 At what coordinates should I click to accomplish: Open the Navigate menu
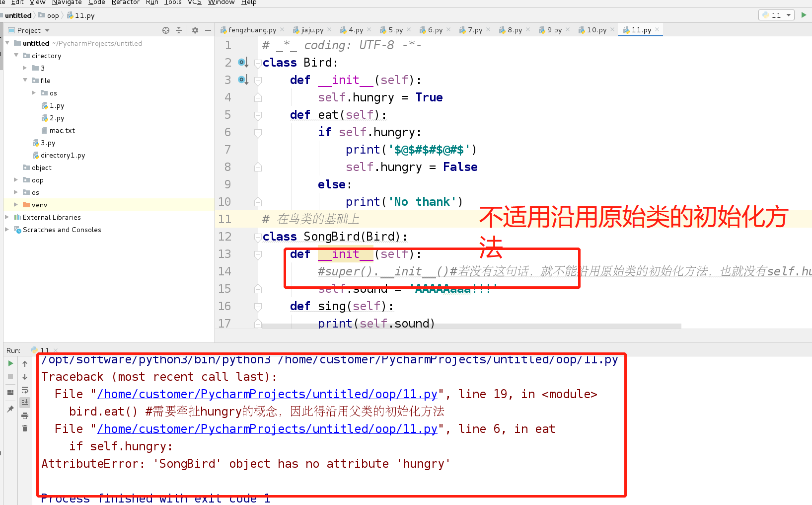tap(67, 2)
